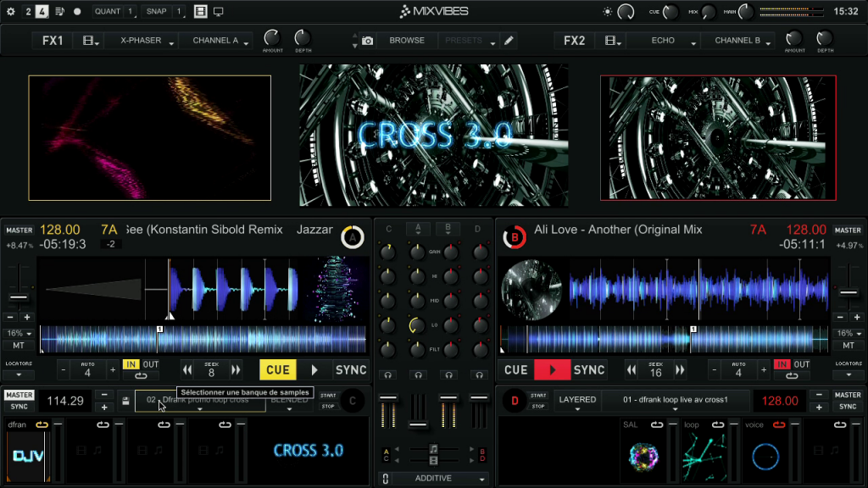Toggle loop icon on SAL sample
The width and height of the screenshot is (868, 488).
(x=657, y=425)
